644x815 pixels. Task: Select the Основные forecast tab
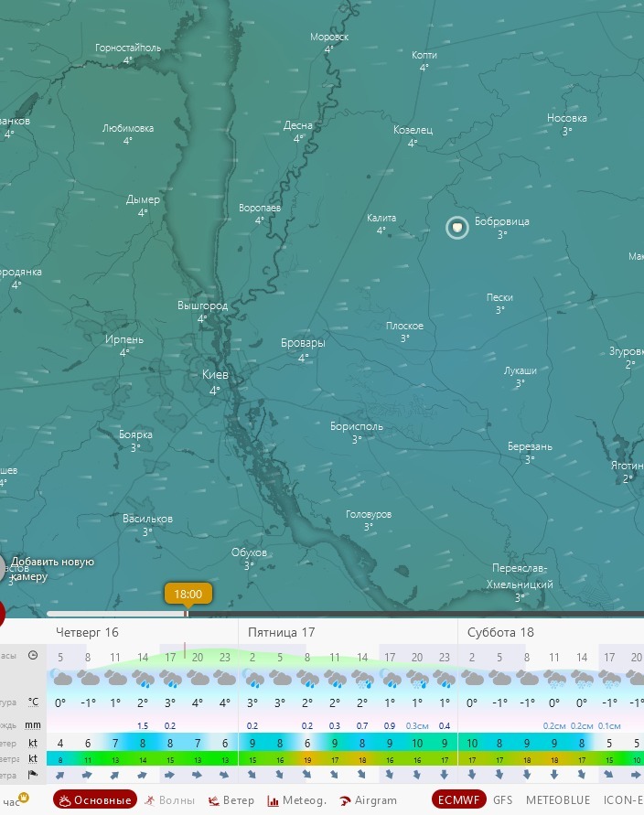click(x=94, y=800)
